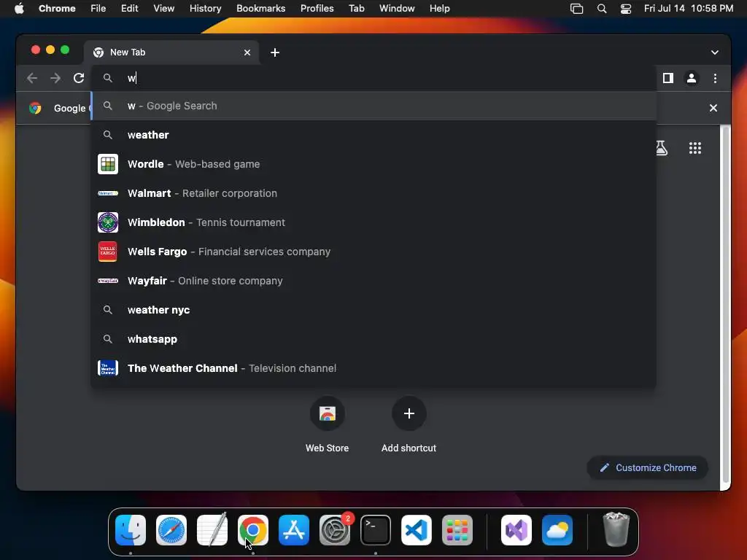Click the Chrome dock icon
Screen dimensions: 747x560
[x=253, y=530]
